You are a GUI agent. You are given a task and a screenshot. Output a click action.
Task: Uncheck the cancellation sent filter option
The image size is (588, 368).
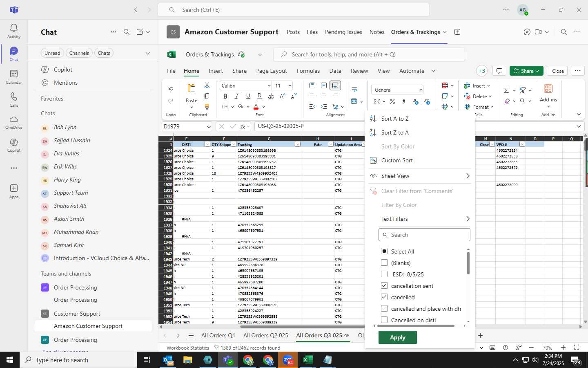384,285
